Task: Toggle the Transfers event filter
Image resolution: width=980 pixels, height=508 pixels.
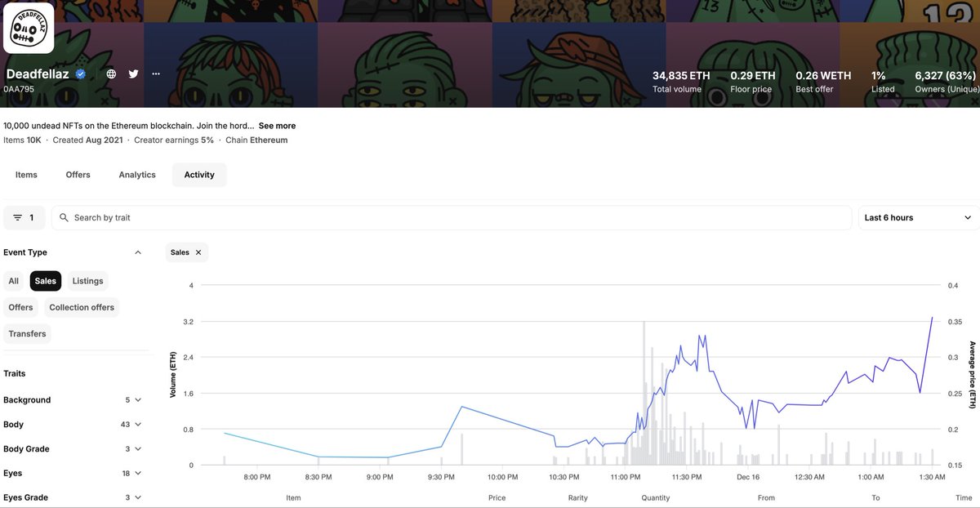Action: click(27, 334)
